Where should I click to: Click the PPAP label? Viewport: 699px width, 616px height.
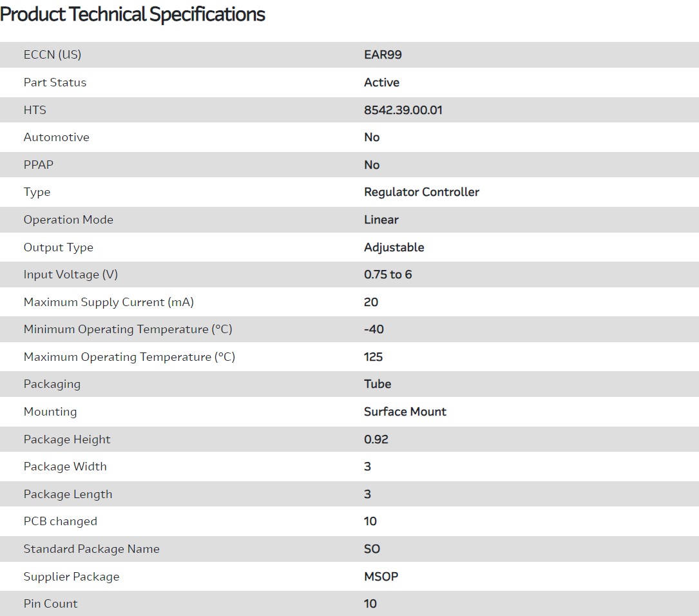(x=39, y=165)
